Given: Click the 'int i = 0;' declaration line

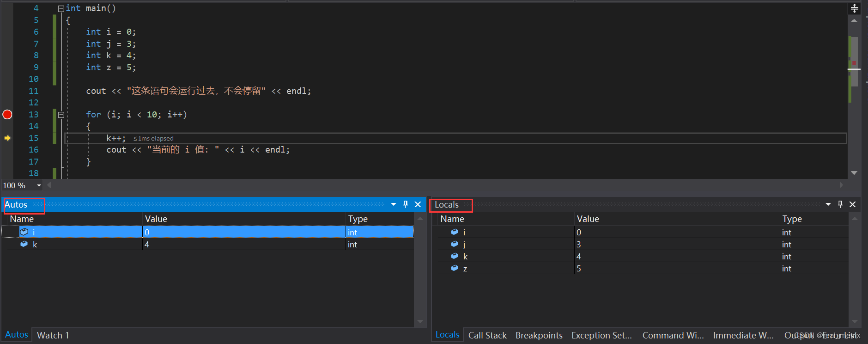Looking at the screenshot, I should [111, 32].
